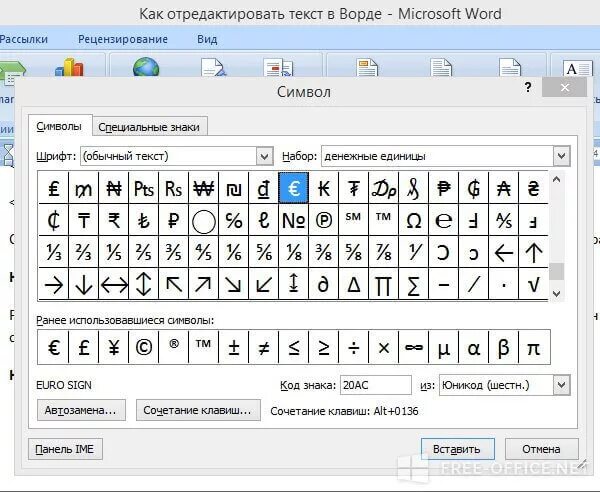Select the Drachma sign symbol
Screen dimensions: 600x492
tap(383, 188)
